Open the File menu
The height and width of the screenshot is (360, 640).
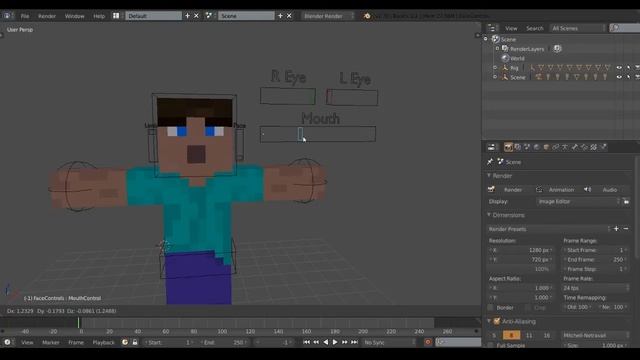(x=25, y=16)
